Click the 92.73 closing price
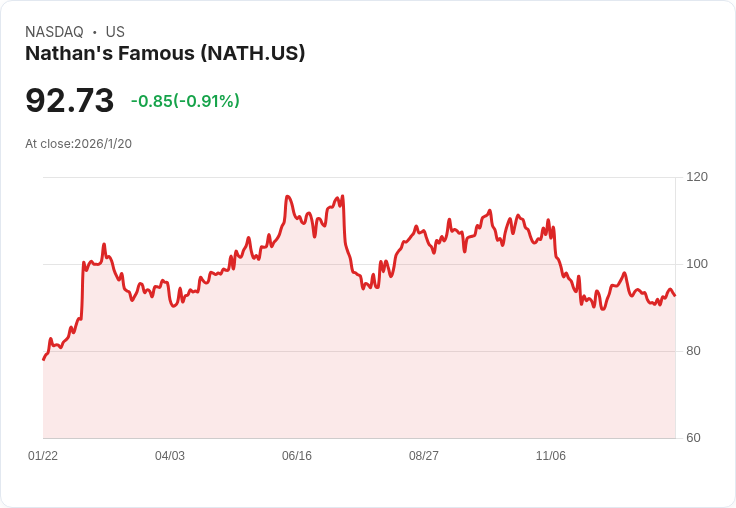 coord(70,100)
